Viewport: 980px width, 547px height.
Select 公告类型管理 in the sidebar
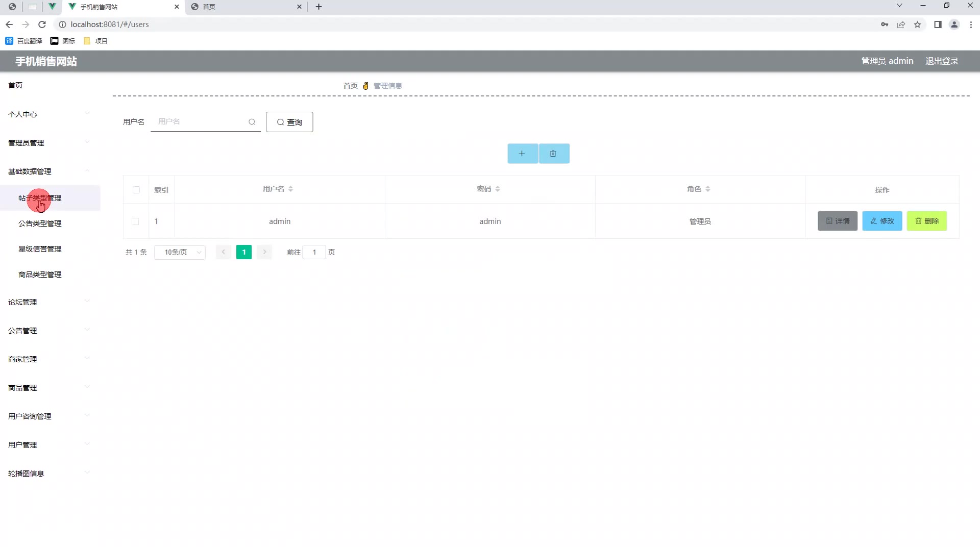tap(50, 223)
